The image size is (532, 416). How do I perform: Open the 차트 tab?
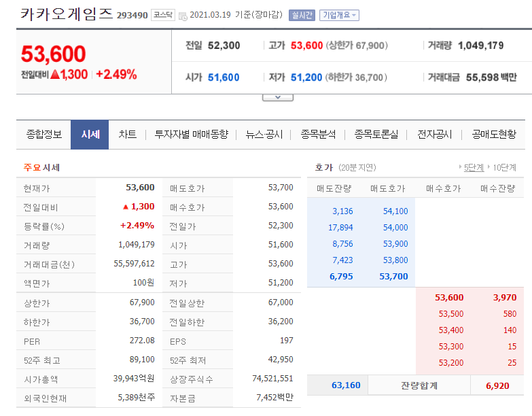[x=127, y=135]
